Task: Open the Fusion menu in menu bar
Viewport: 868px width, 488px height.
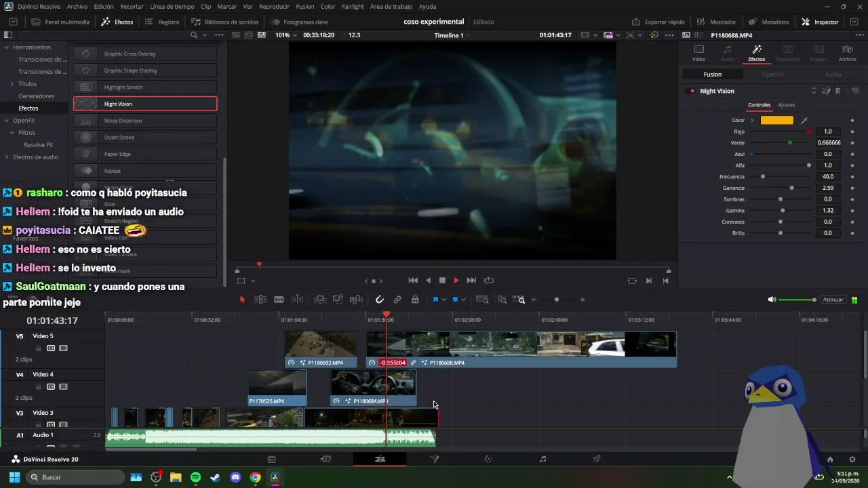Action: pyautogui.click(x=305, y=6)
